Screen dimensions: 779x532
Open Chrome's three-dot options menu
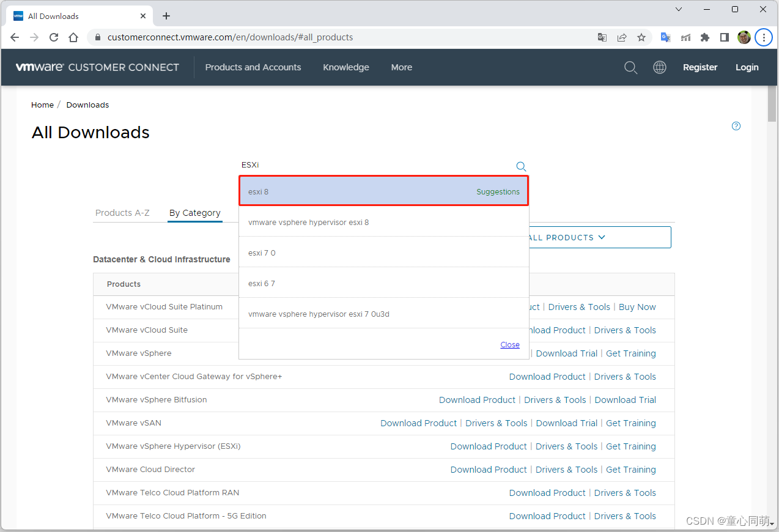(763, 37)
